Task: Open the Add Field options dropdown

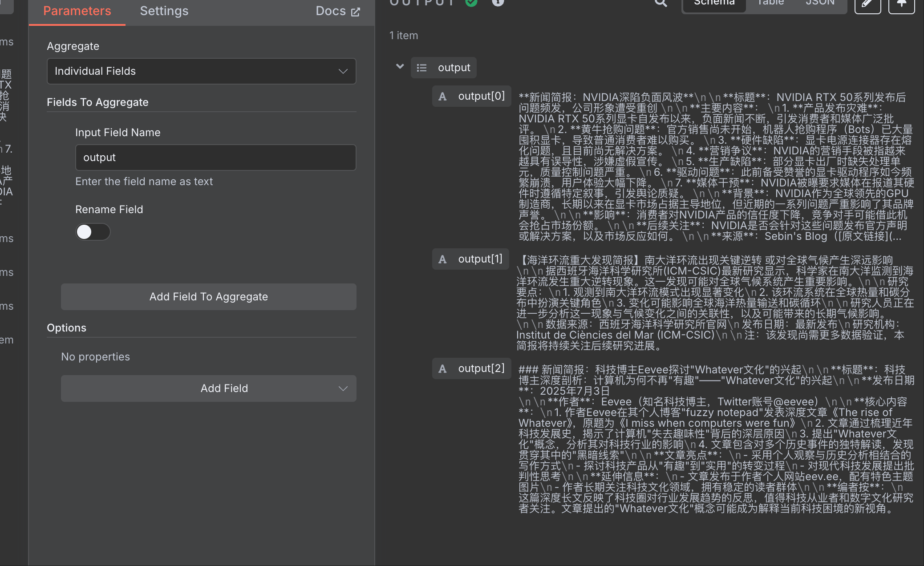Action: click(208, 388)
